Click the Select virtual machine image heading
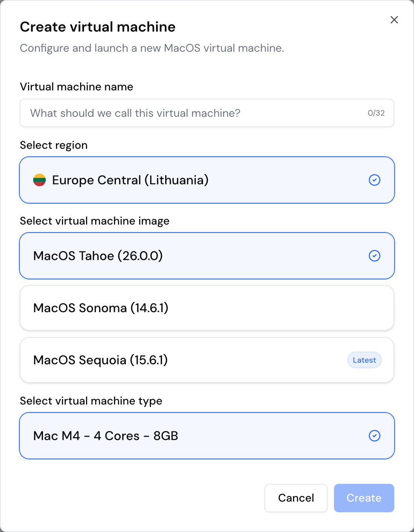 [x=95, y=221]
